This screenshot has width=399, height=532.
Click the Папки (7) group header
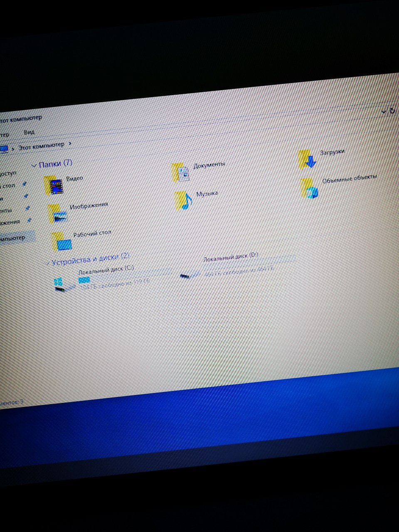tap(55, 164)
